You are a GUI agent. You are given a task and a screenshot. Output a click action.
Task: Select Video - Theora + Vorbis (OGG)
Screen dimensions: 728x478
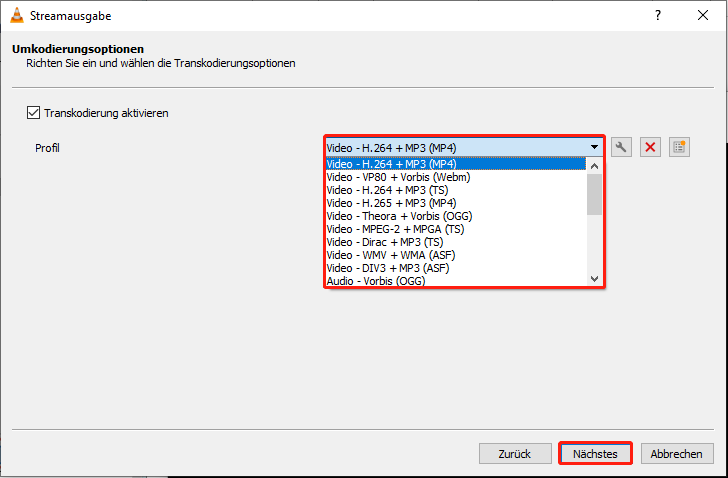pyautogui.click(x=455, y=216)
